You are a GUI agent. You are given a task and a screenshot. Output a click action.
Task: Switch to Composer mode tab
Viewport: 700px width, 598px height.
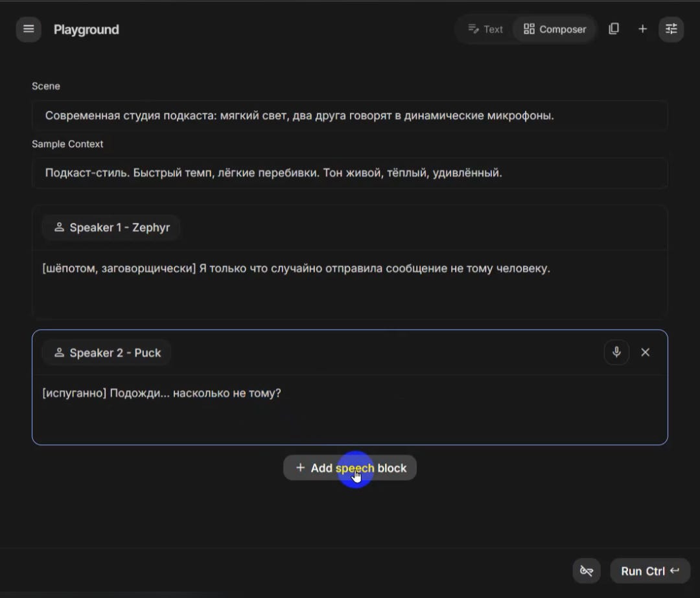tap(554, 29)
